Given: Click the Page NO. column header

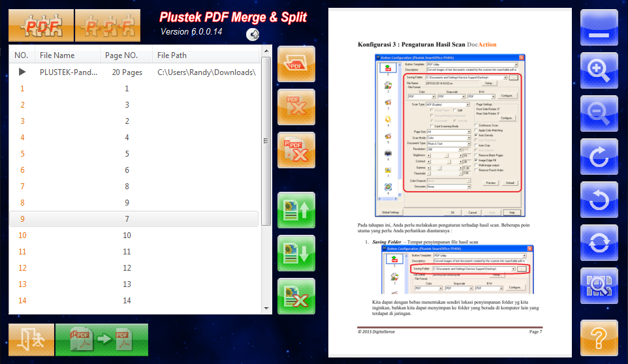Looking at the screenshot, I should pos(126,55).
